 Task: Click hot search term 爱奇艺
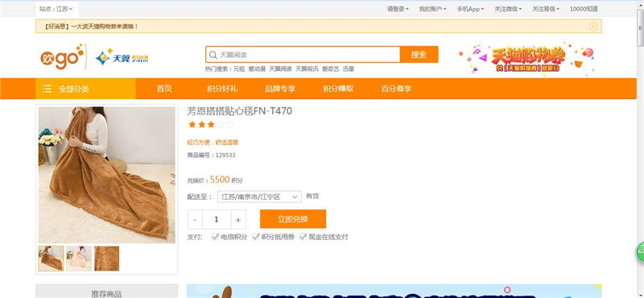pyautogui.click(x=331, y=69)
